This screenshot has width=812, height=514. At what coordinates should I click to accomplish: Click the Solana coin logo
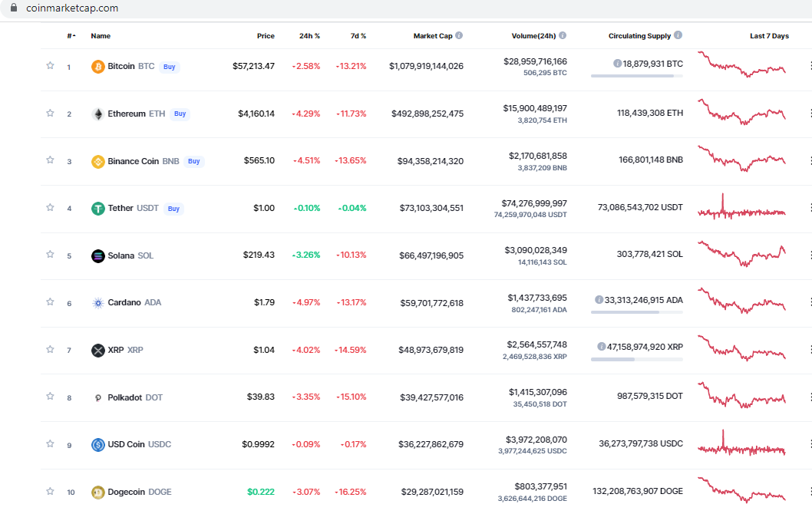(x=98, y=255)
